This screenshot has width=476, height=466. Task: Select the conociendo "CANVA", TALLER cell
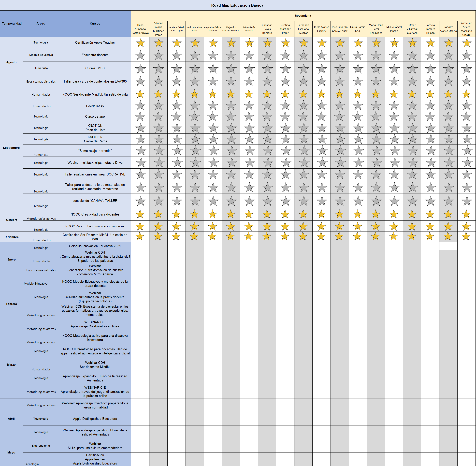[95, 201]
